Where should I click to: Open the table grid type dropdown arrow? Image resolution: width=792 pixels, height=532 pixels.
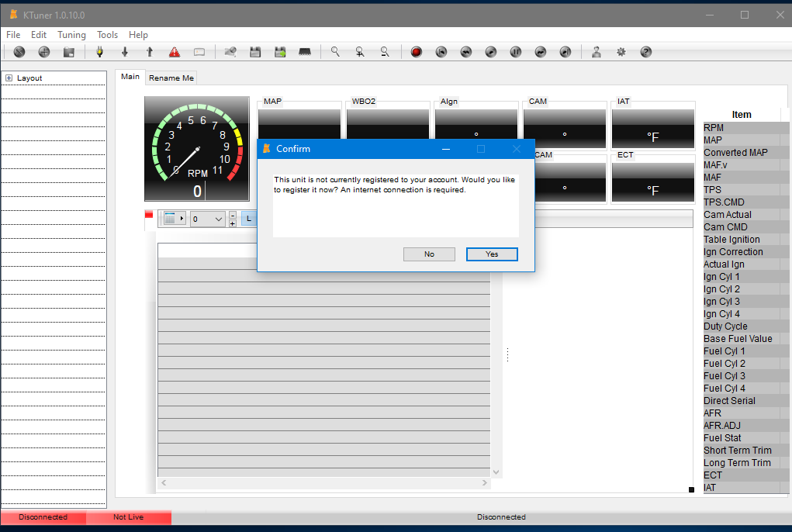182,219
